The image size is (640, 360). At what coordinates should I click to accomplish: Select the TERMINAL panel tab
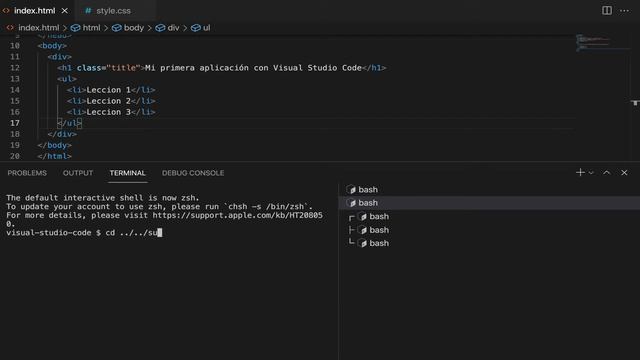[127, 173]
